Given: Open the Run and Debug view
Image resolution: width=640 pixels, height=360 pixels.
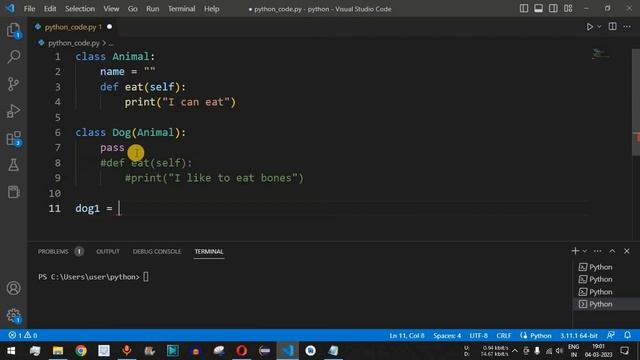Looking at the screenshot, I should [x=13, y=111].
